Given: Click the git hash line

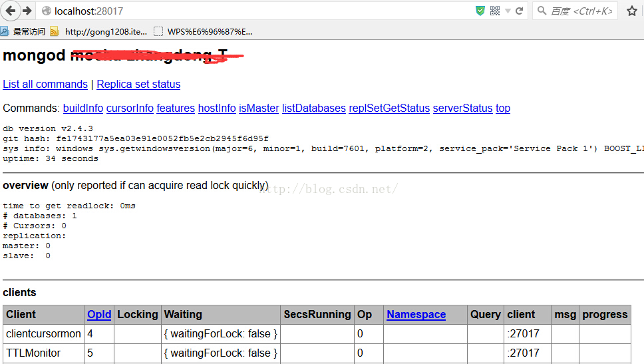Looking at the screenshot, I should pyautogui.click(x=136, y=138).
